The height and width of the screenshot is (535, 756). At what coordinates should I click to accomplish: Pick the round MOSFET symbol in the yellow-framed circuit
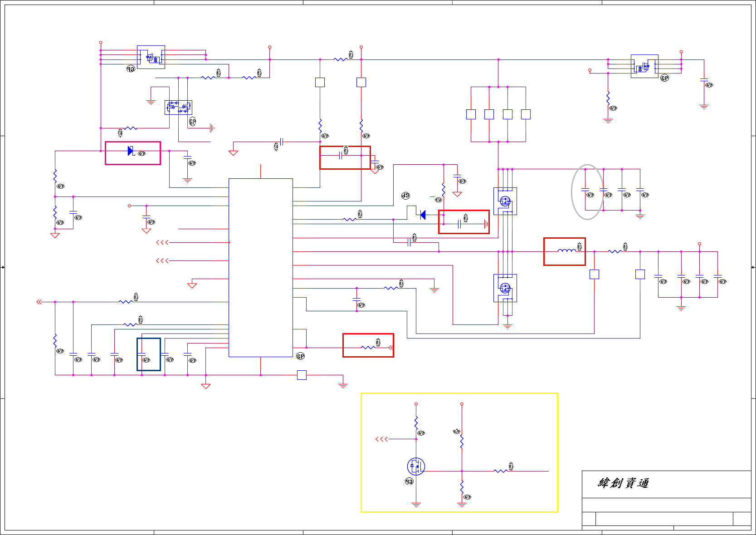[416, 466]
